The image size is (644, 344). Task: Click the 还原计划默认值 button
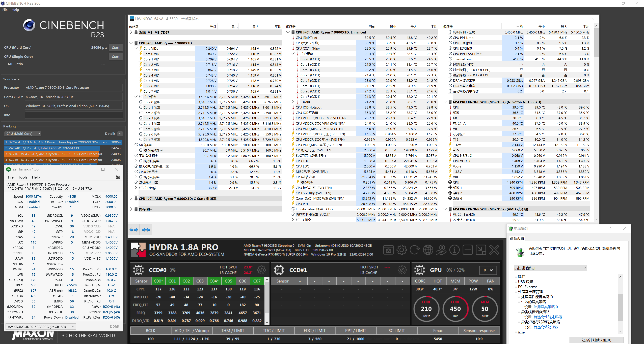point(597,340)
